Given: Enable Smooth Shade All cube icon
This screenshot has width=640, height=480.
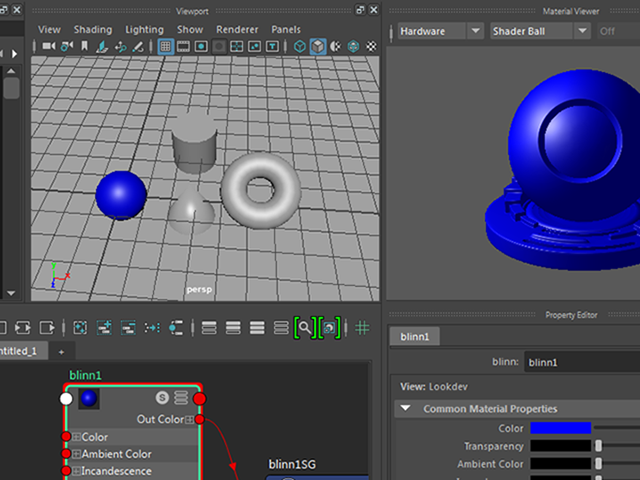Looking at the screenshot, I should [318, 47].
